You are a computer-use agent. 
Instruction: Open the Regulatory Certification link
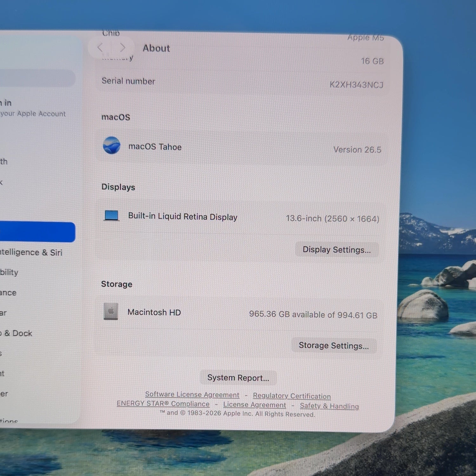[292, 396]
